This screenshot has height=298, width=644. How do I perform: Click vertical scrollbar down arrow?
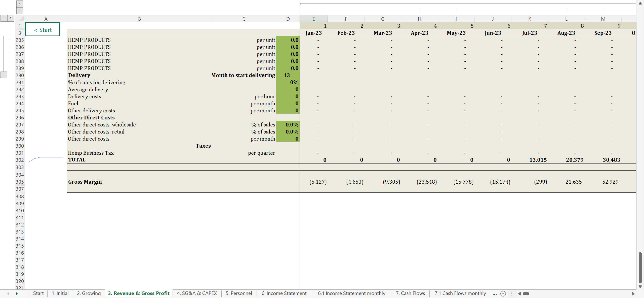pos(640,287)
